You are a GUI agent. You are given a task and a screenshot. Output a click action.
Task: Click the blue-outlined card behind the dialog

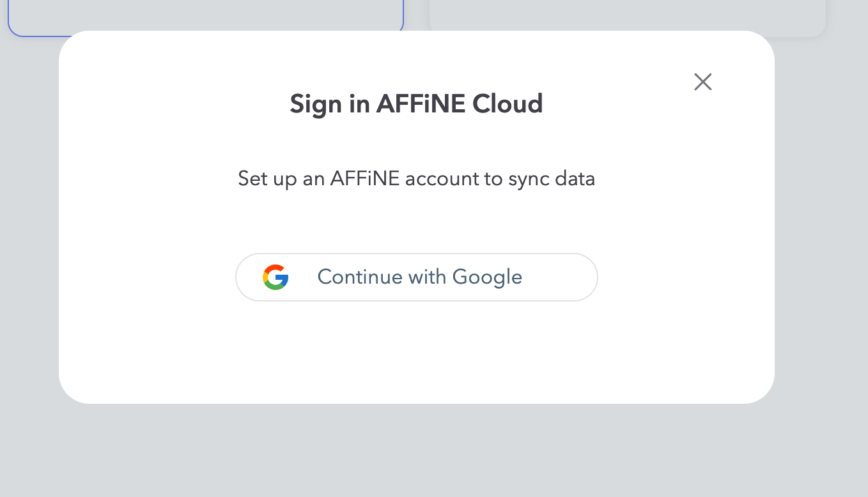(x=205, y=13)
